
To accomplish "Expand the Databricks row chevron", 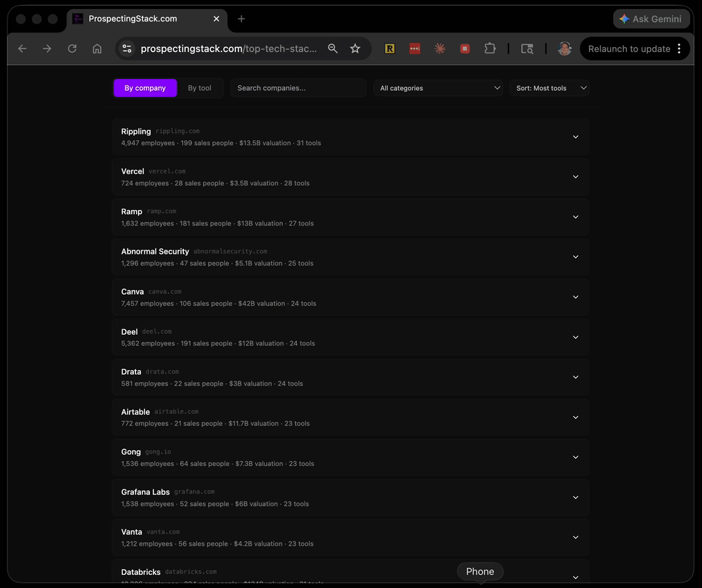I will pyautogui.click(x=576, y=578).
